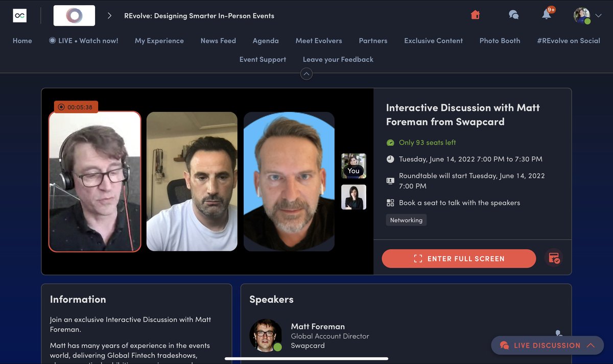Click the Speakers heading
Screen dimensions: 613x364
pos(271,300)
